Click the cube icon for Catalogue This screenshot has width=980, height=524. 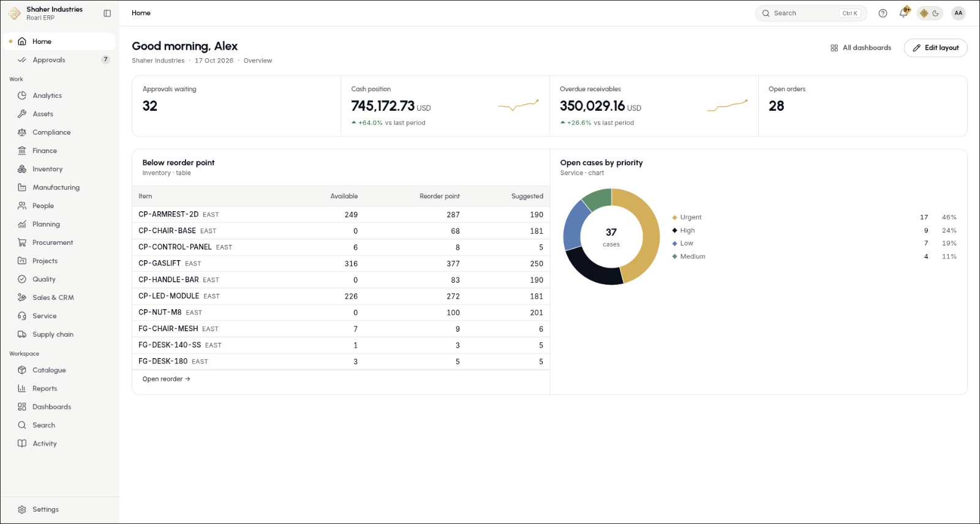pos(22,370)
